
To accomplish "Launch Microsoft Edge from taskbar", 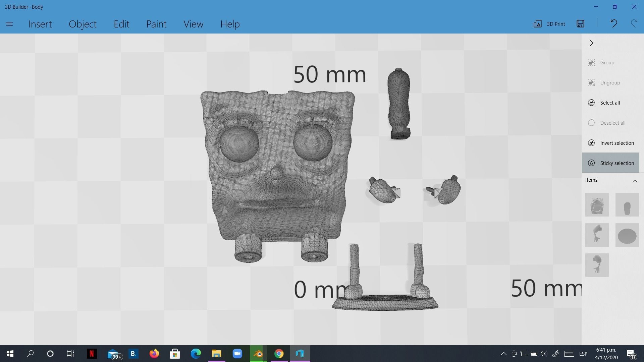I will (x=196, y=354).
